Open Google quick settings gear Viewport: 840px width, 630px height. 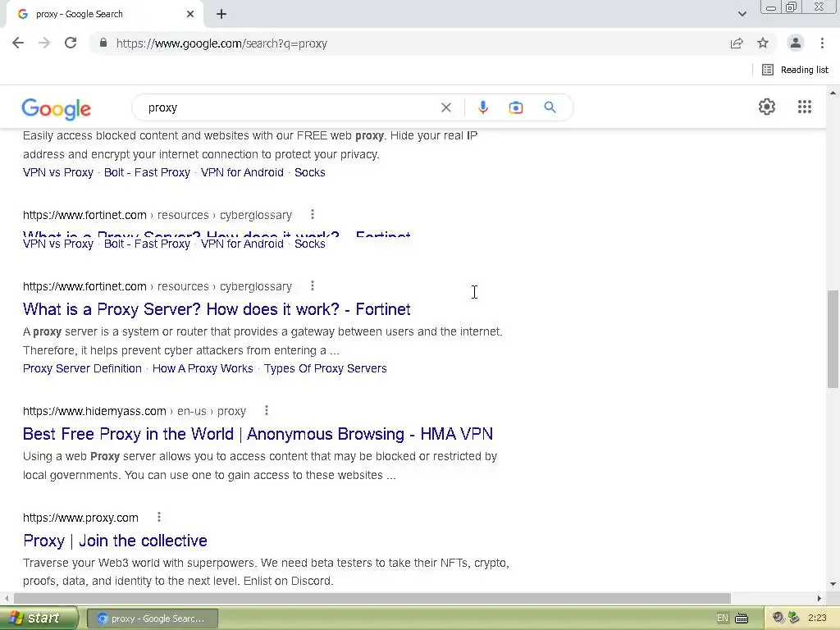[767, 107]
